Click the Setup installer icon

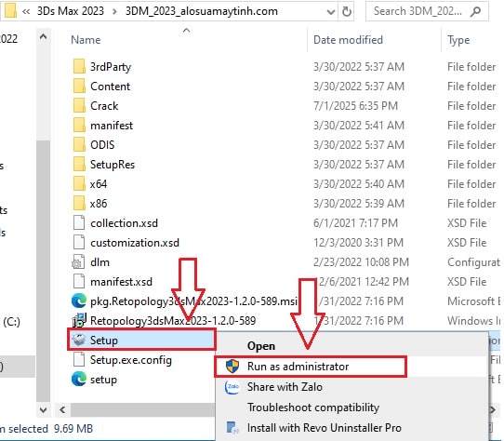79,340
